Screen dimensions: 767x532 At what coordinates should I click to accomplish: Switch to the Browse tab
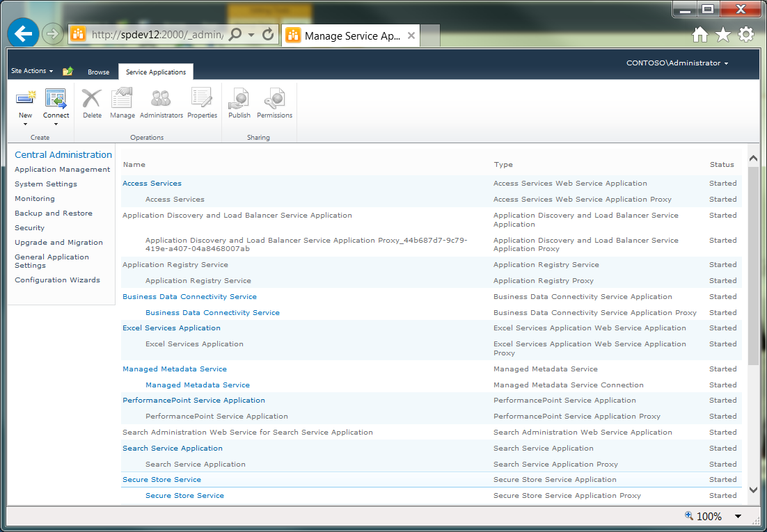point(98,72)
